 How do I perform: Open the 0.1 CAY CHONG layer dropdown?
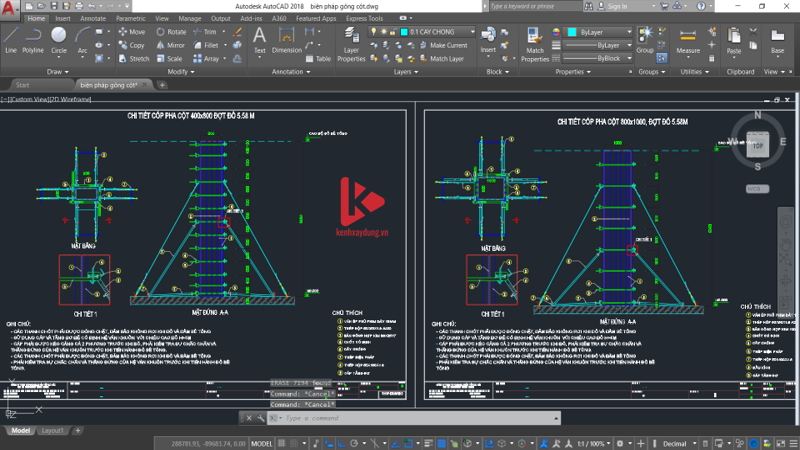(427, 32)
